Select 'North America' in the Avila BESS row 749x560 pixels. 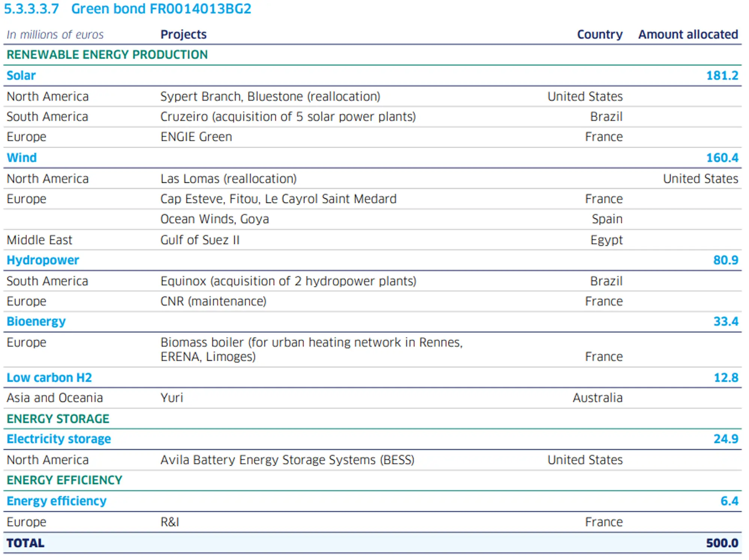[x=48, y=460]
